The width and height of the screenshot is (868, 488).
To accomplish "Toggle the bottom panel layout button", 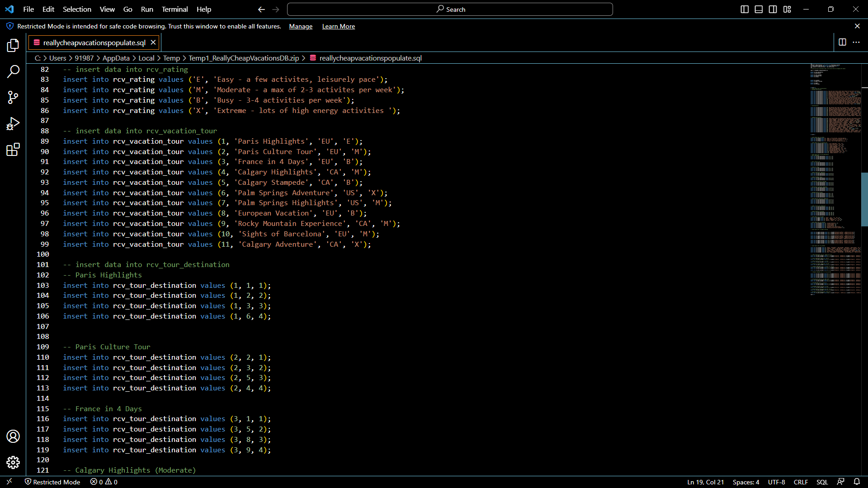I will tap(759, 9).
